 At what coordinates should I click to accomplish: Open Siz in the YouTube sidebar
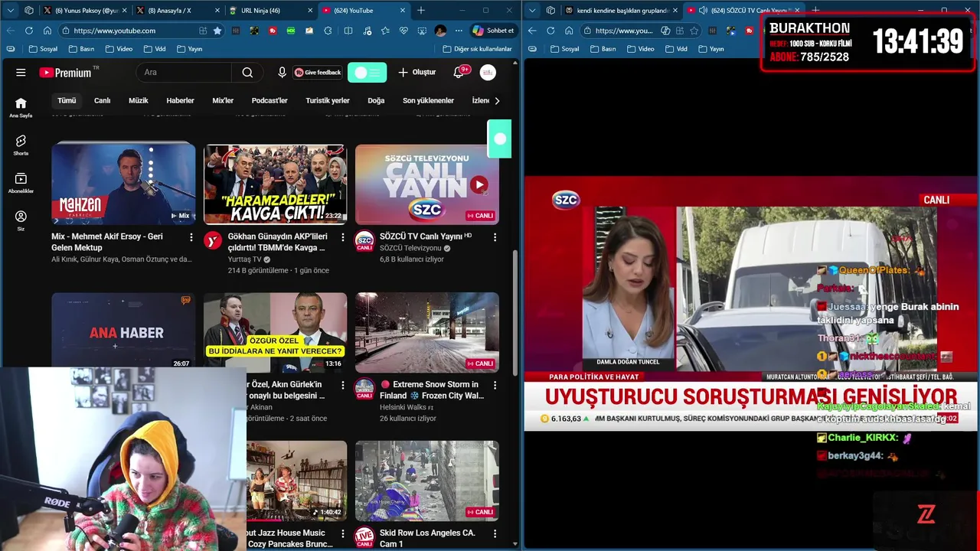pos(21,220)
